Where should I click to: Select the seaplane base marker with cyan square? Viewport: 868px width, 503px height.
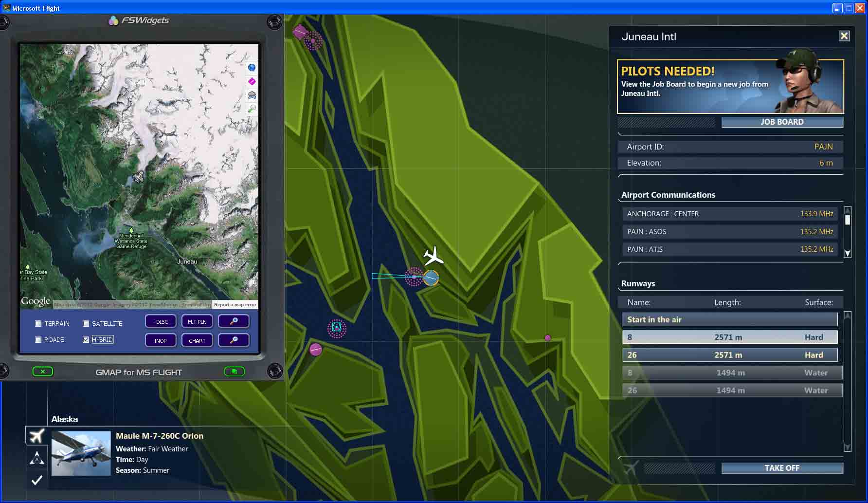click(x=337, y=329)
